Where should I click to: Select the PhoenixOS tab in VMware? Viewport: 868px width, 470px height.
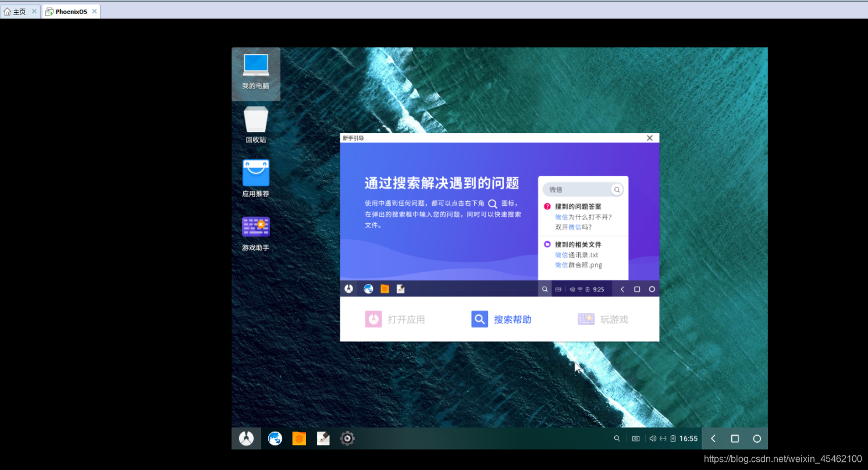tap(72, 12)
